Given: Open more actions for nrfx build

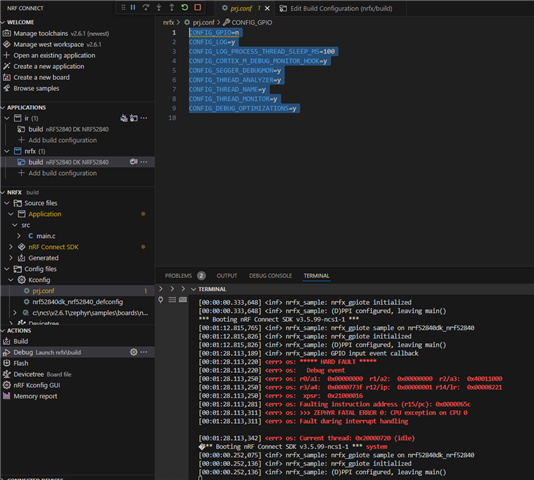Looking at the screenshot, I should pyautogui.click(x=144, y=162).
